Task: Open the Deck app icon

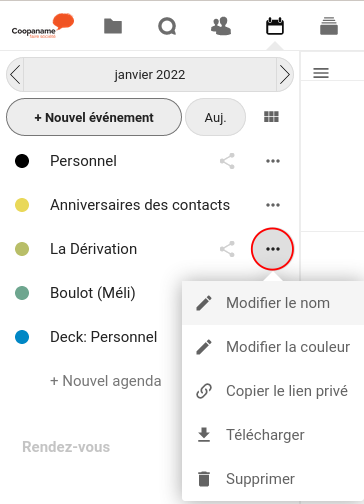Action: 329,26
